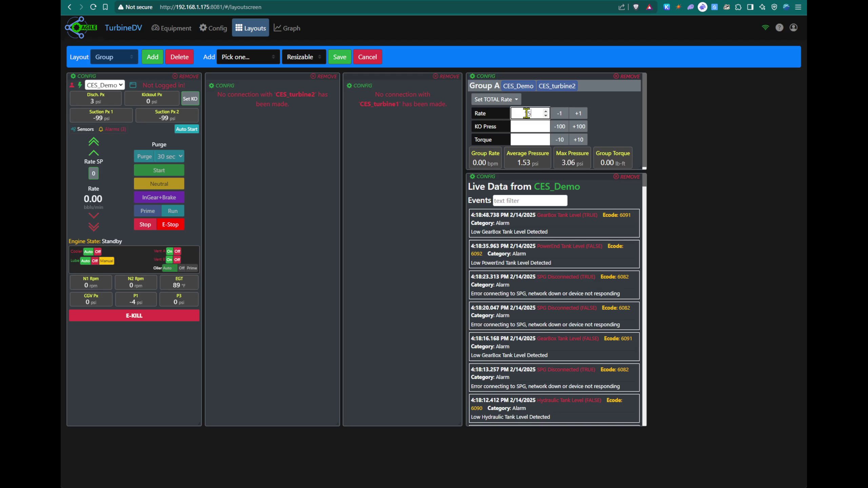
Task: Click the user profile icon in the header
Action: 794,27
